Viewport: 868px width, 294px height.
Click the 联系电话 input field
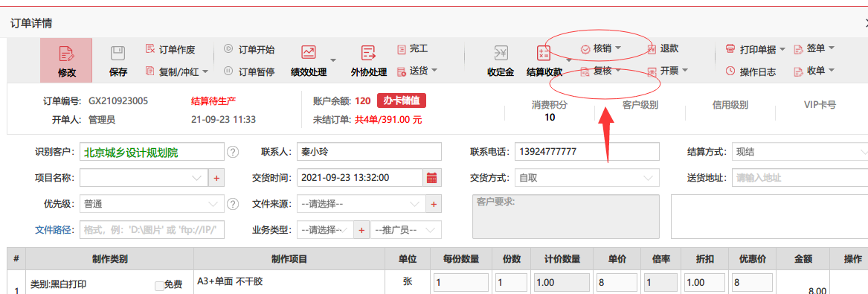588,152
